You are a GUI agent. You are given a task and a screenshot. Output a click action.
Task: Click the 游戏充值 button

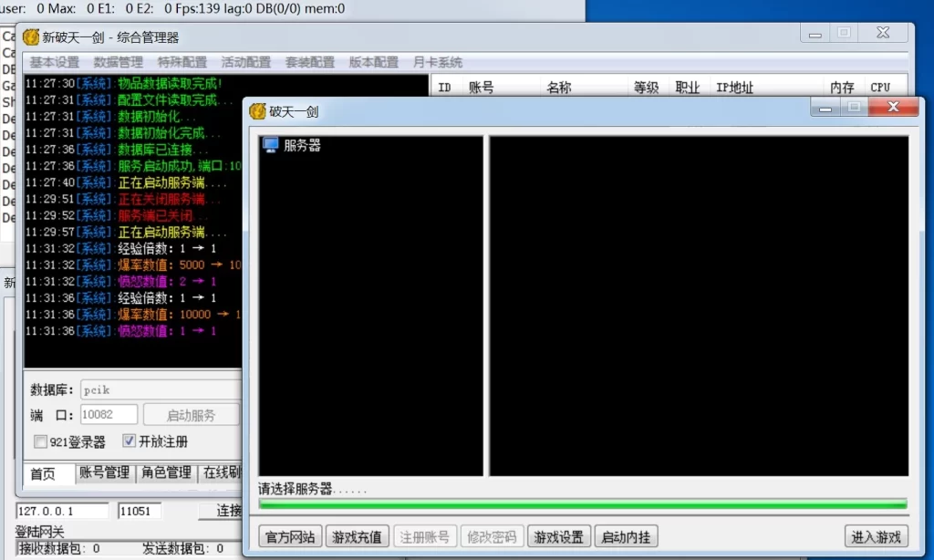click(357, 536)
